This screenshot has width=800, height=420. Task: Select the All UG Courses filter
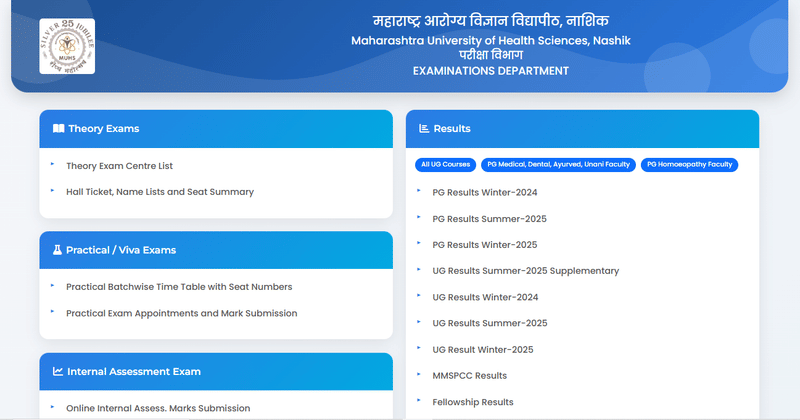(445, 164)
